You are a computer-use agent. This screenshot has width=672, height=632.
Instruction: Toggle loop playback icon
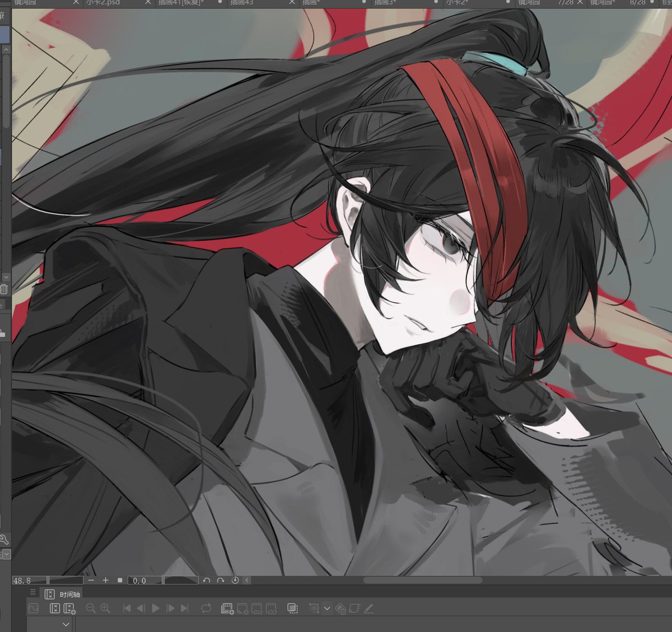[x=206, y=608]
